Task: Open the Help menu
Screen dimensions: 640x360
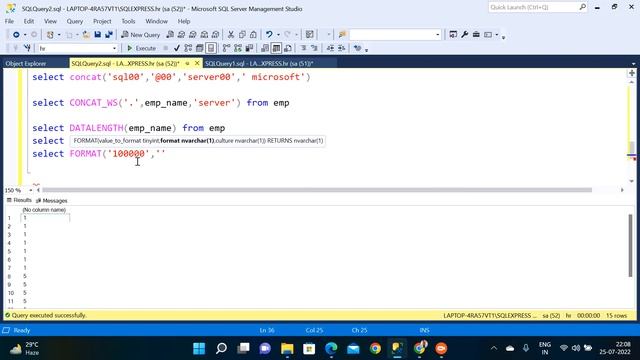Action: tap(184, 21)
